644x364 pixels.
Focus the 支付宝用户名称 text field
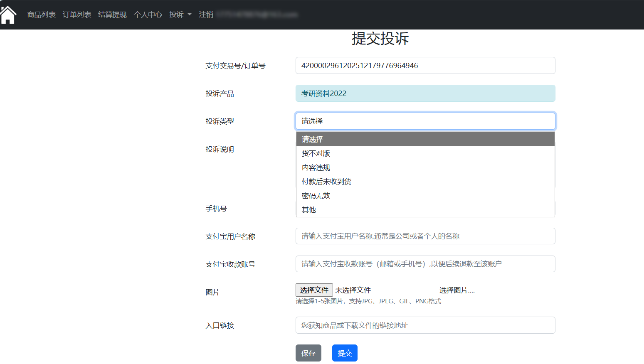(425, 236)
